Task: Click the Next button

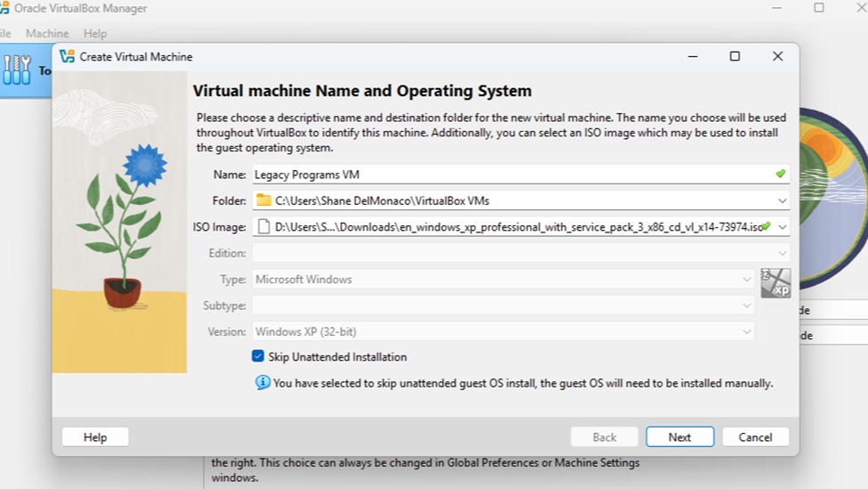Action: coord(679,437)
